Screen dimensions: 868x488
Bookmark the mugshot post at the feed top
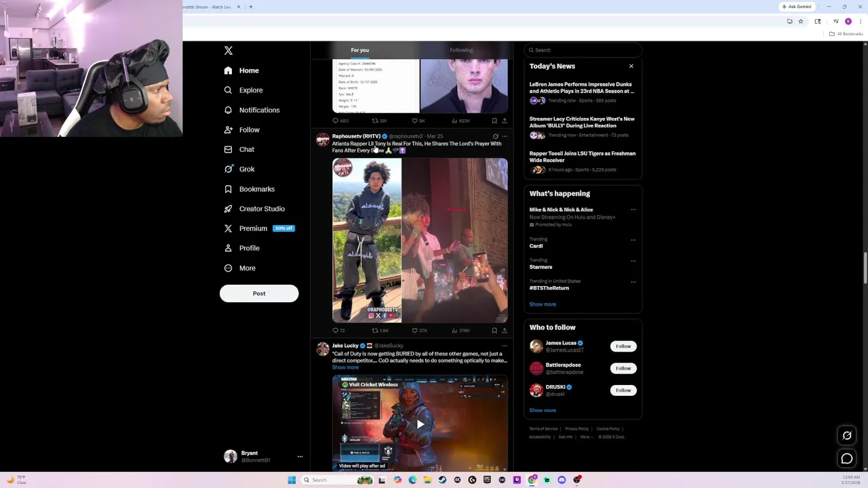click(x=494, y=121)
